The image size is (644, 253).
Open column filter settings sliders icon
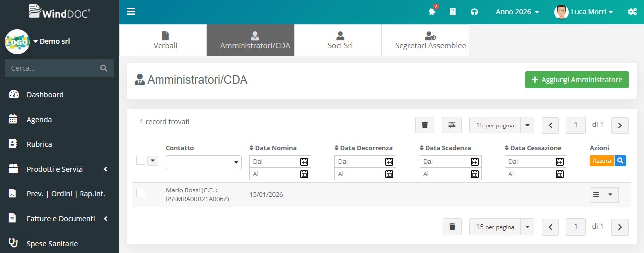pyautogui.click(x=452, y=125)
